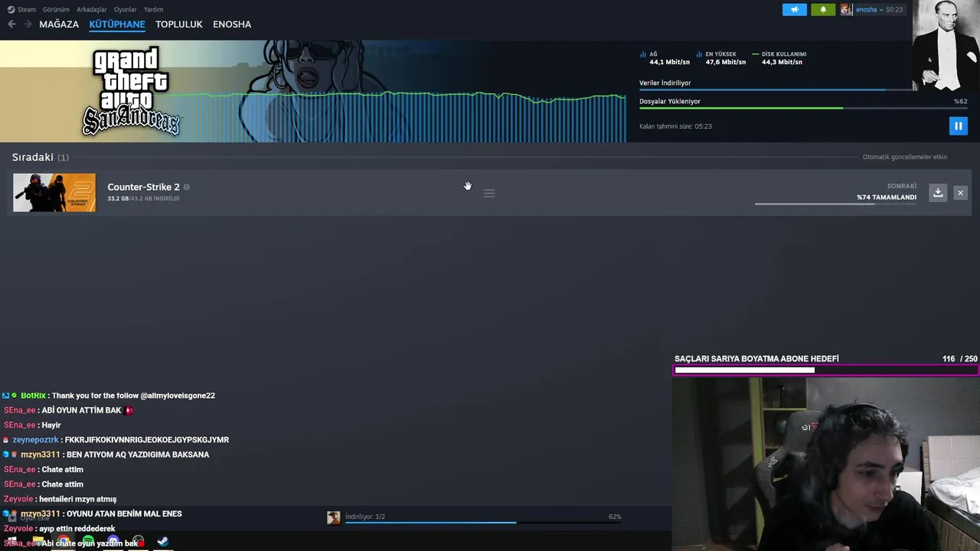Viewport: 980px width, 551px height.
Task: Open the Windows Start button
Action: [12, 542]
